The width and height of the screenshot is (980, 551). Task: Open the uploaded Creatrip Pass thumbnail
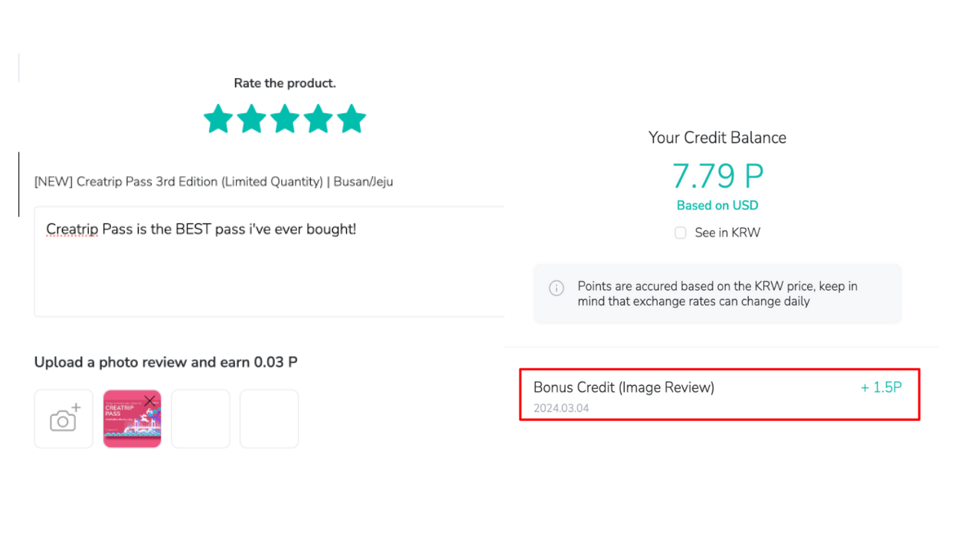pos(129,423)
